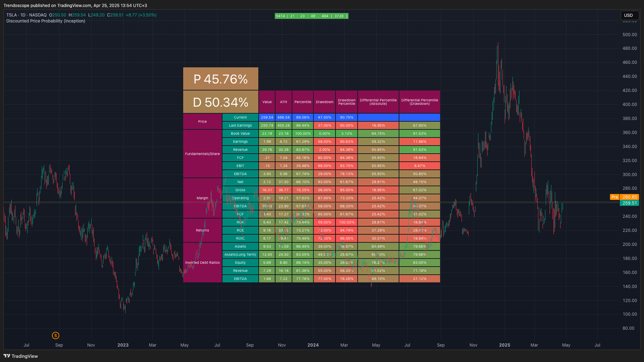This screenshot has height=362, width=644.
Task: Open the TradingView logo link
Action: [x=21, y=356]
